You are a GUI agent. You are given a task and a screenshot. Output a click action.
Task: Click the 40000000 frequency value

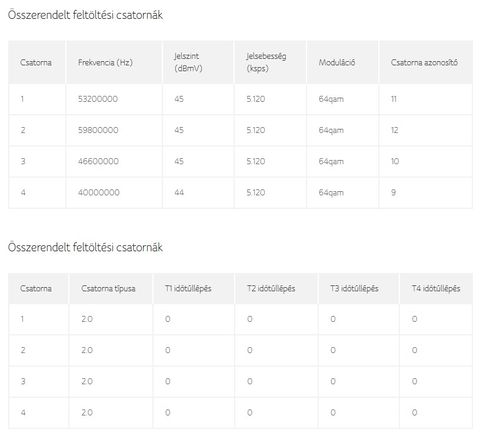(x=99, y=192)
